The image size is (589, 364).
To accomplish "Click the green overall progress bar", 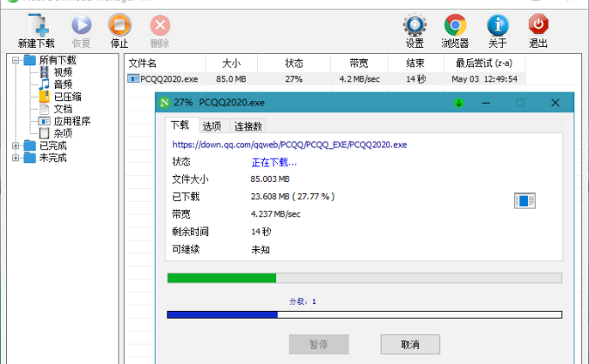I will [x=364, y=278].
